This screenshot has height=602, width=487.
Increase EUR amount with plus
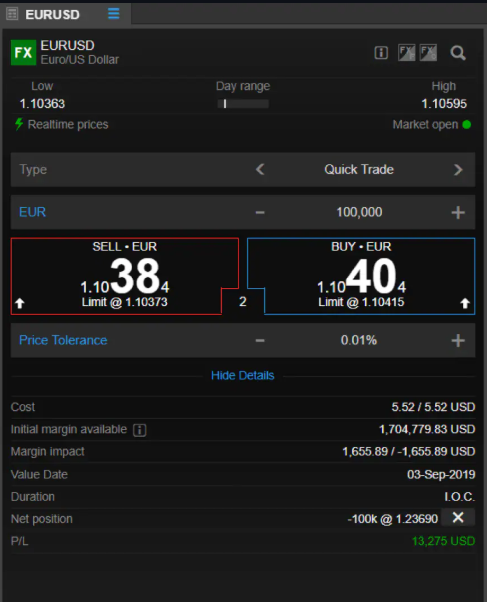point(458,212)
